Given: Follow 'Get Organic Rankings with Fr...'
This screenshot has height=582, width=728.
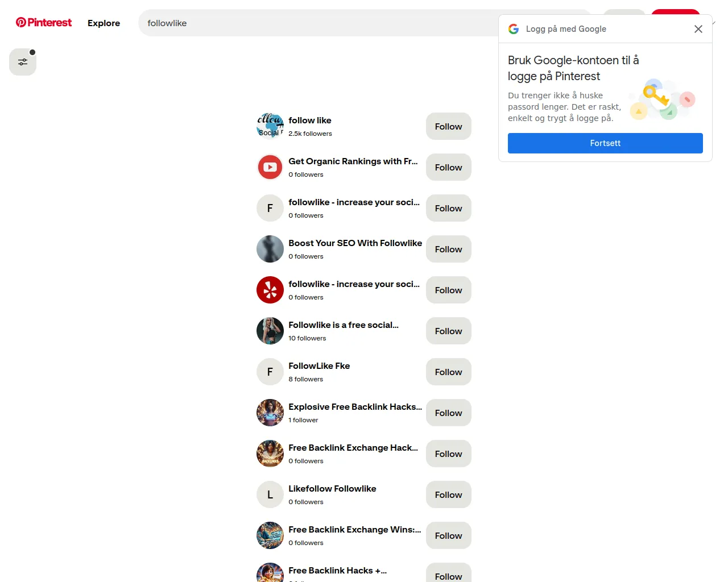Looking at the screenshot, I should coord(449,167).
